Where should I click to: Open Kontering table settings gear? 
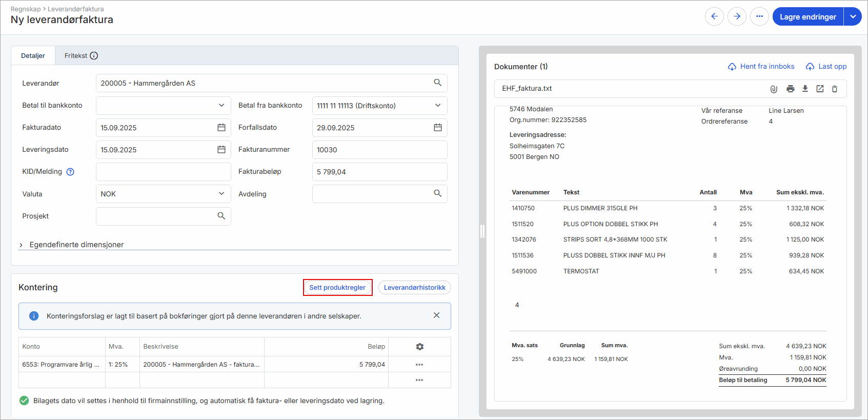pyautogui.click(x=419, y=347)
